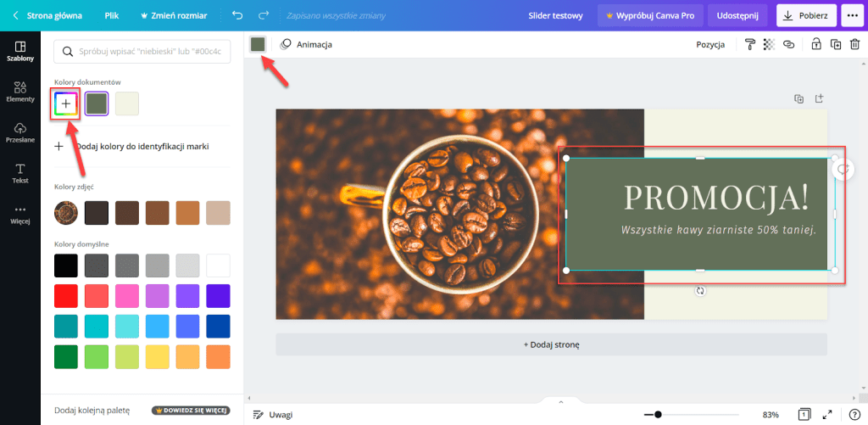
Task: Click the color search input field
Action: (142, 52)
